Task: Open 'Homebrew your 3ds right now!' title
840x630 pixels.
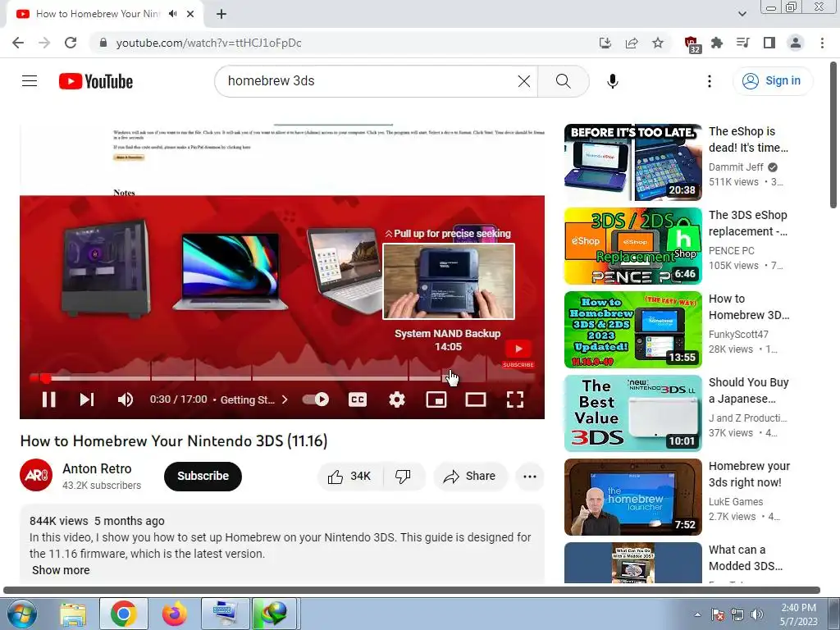Action: [749, 474]
